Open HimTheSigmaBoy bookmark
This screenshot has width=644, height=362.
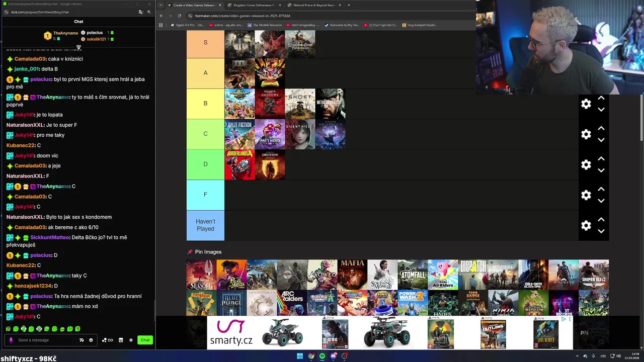click(x=303, y=25)
